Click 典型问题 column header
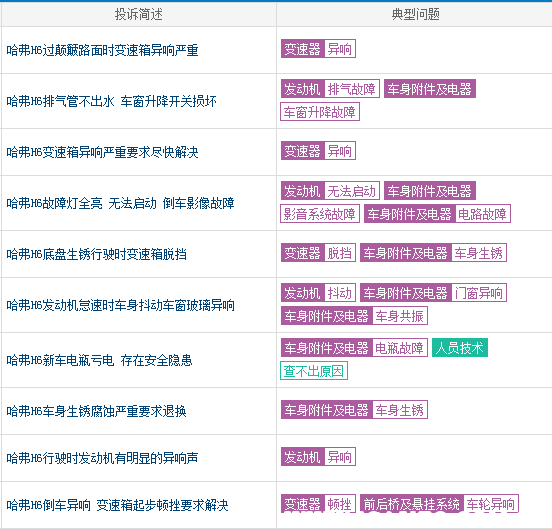552x529 pixels. (x=415, y=14)
